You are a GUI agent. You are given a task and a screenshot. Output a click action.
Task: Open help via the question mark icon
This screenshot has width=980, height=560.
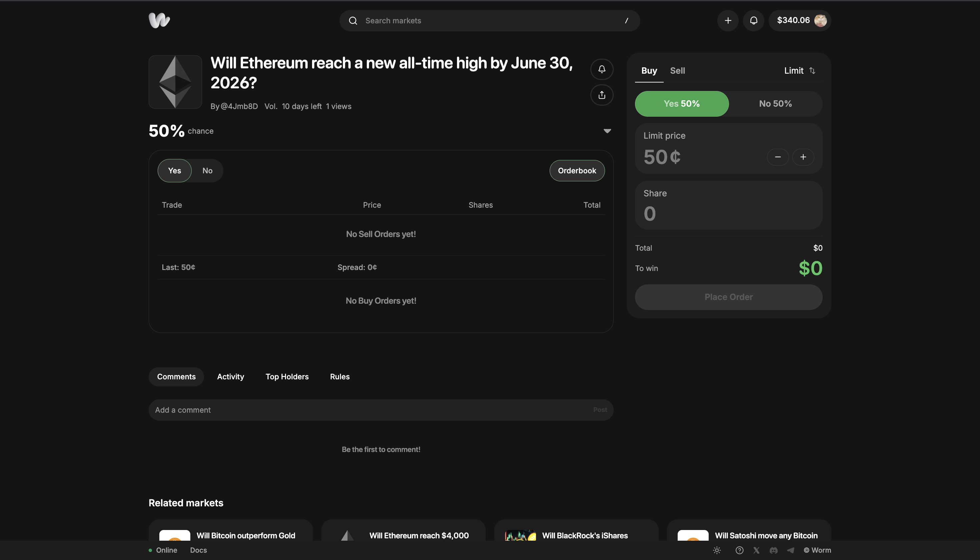(739, 550)
